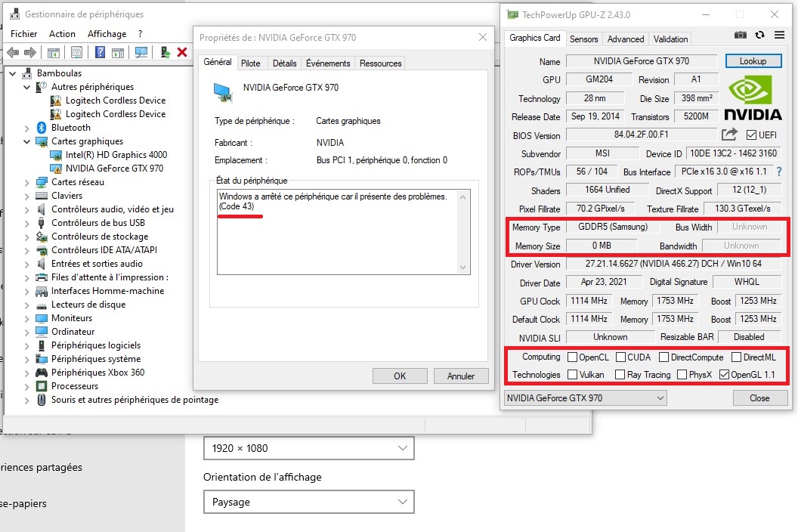Switch to the Sensors tab in GPU-Z
798x532 pixels.
(583, 39)
